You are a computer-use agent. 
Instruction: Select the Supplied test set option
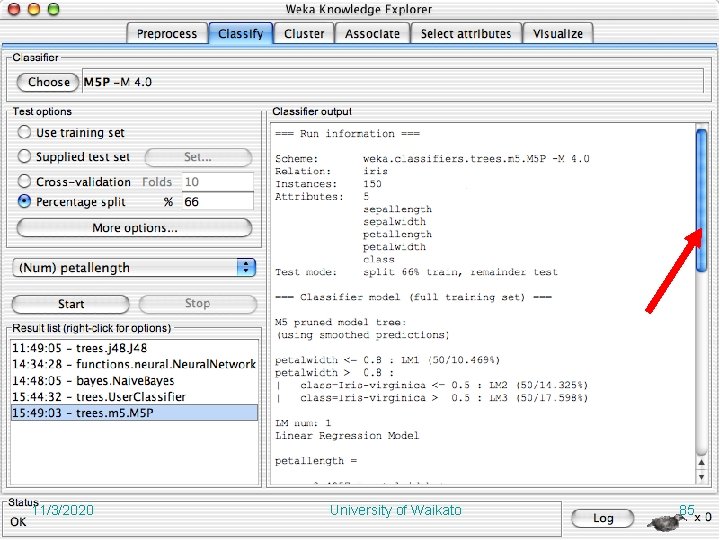click(24, 157)
